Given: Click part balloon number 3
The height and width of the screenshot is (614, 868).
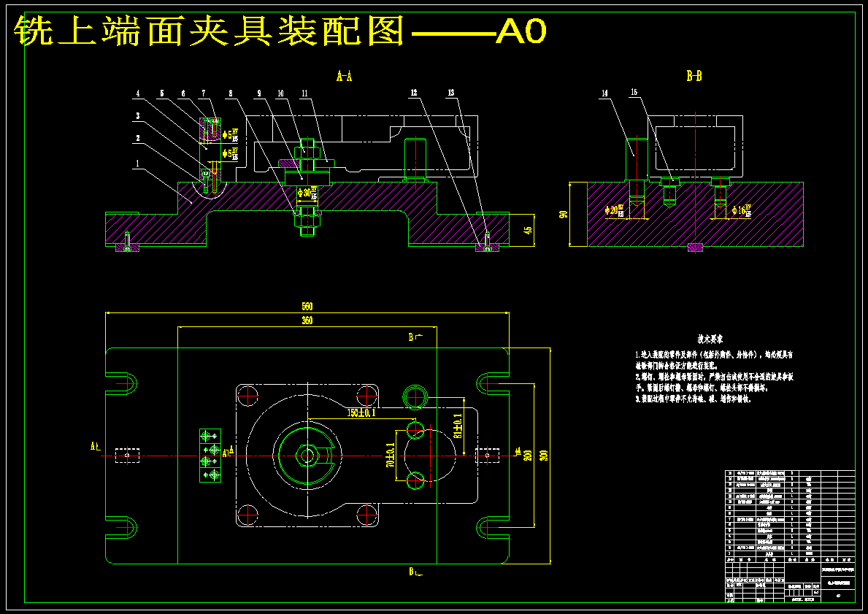Looking at the screenshot, I should click(138, 116).
